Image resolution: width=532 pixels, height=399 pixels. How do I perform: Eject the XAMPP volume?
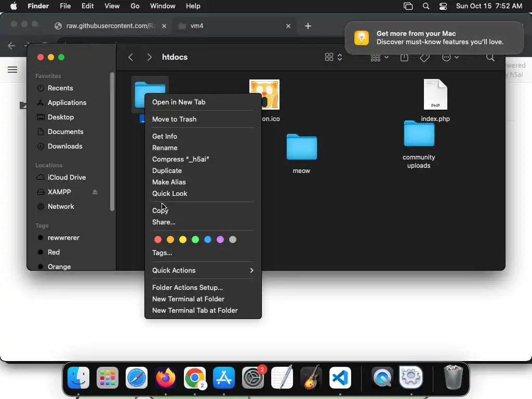pos(95,192)
